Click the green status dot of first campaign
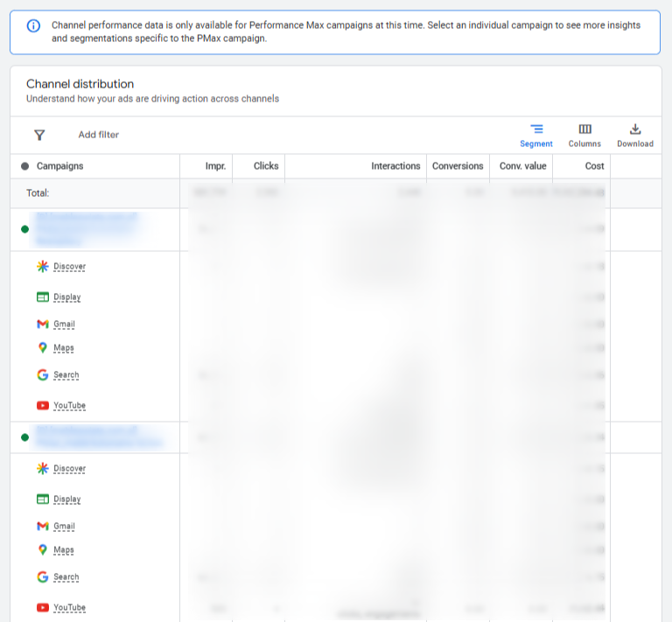The height and width of the screenshot is (622, 672). coord(24,229)
